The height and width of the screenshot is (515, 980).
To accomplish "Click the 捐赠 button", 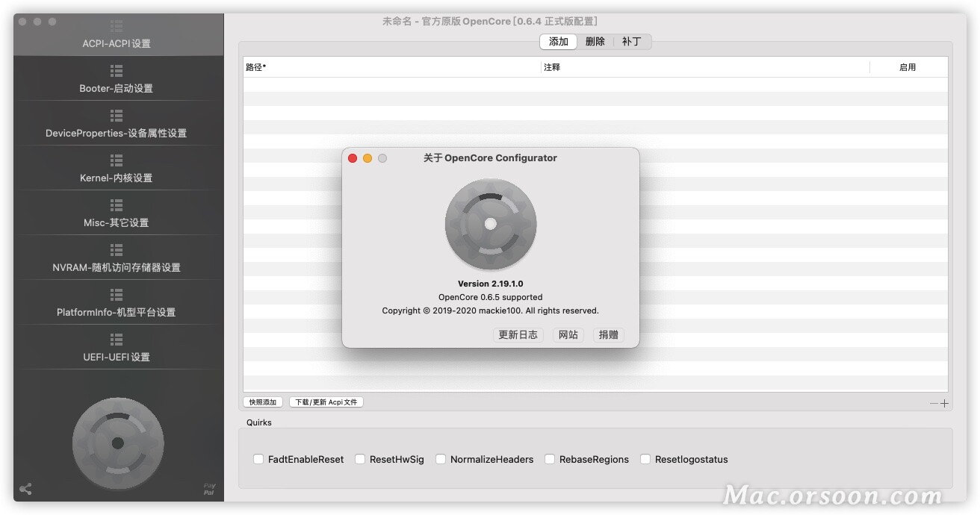I will 608,334.
